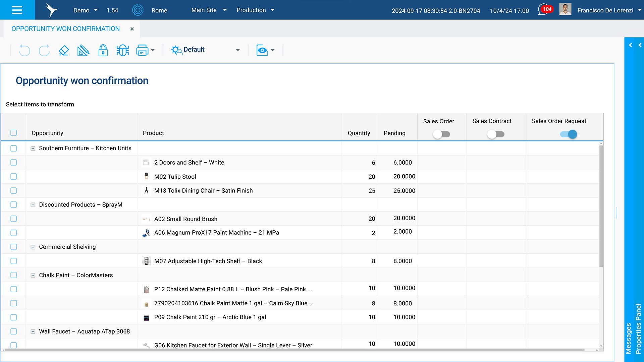Click the printer icon
This screenshot has width=644, height=362.
pyautogui.click(x=142, y=50)
